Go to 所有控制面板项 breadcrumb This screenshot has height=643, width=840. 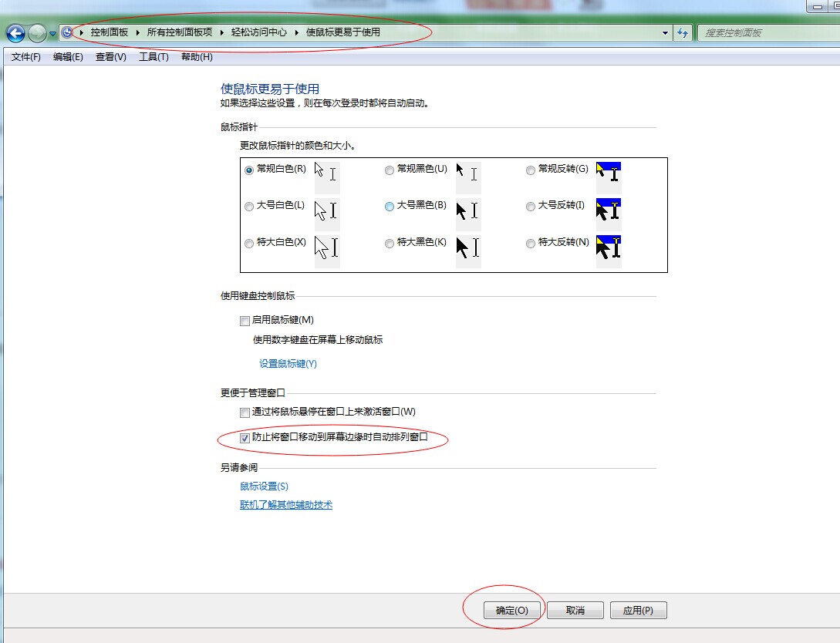(x=180, y=32)
